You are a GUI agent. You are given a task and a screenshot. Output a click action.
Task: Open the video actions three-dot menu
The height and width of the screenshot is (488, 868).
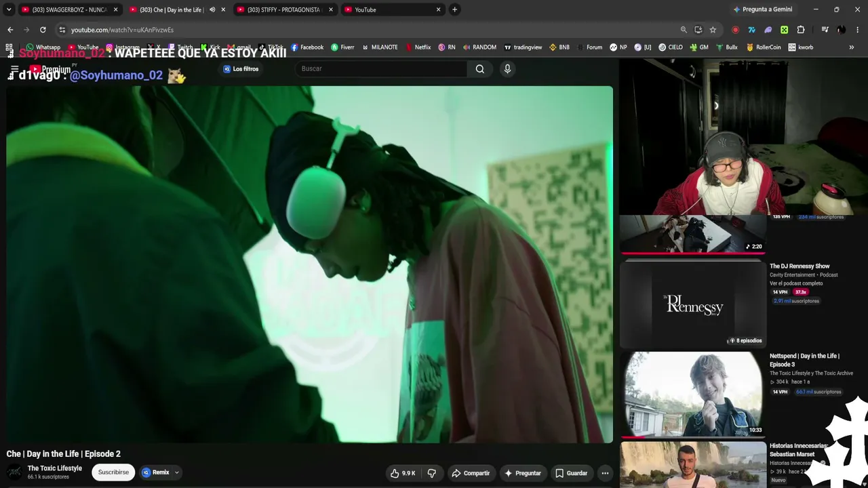point(605,473)
